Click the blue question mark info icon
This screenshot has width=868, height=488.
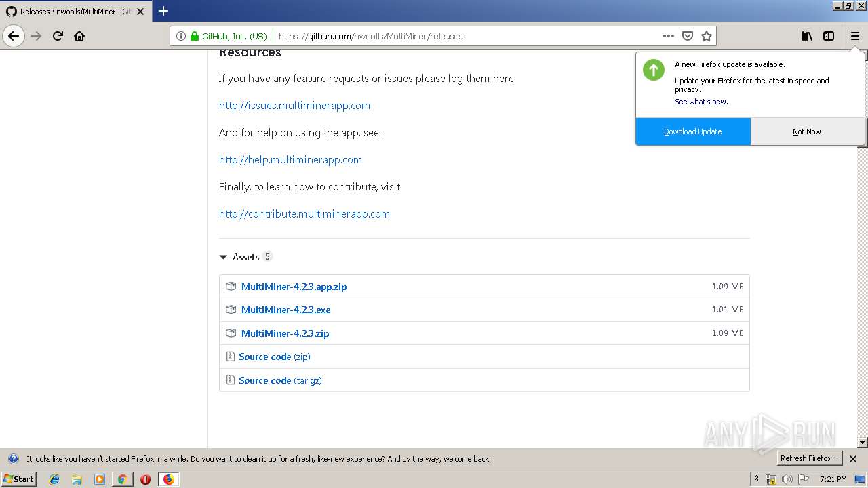[13, 459]
